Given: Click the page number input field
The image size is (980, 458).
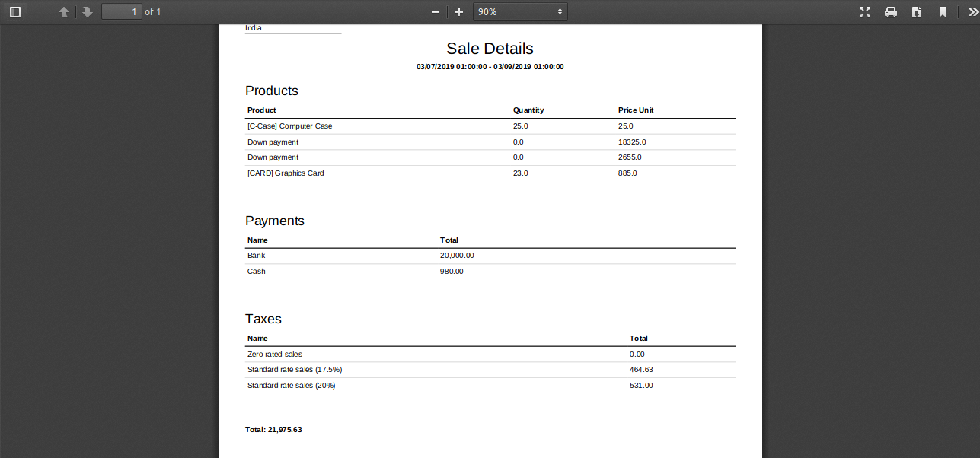Looking at the screenshot, I should tap(122, 12).
